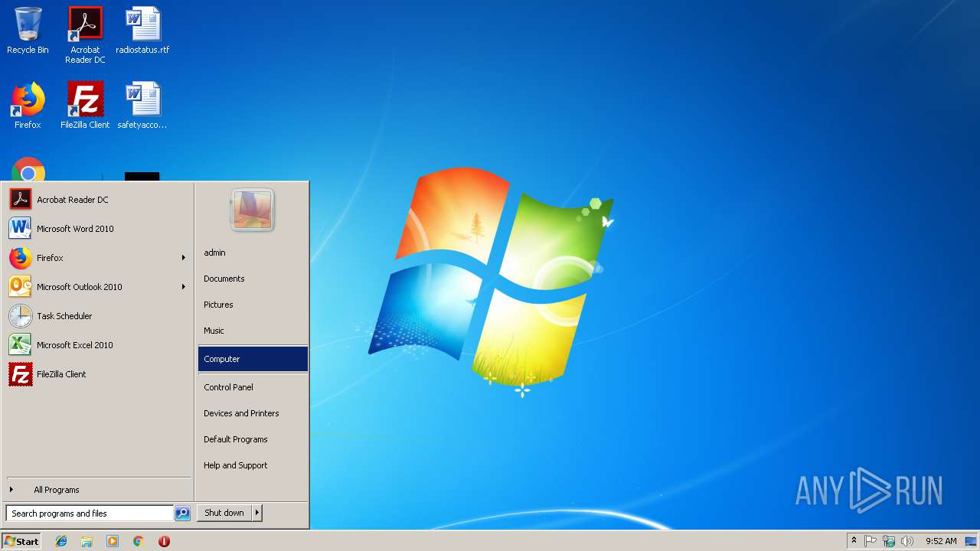Click the Shut down button
Image resolution: width=980 pixels, height=551 pixels.
click(x=224, y=513)
